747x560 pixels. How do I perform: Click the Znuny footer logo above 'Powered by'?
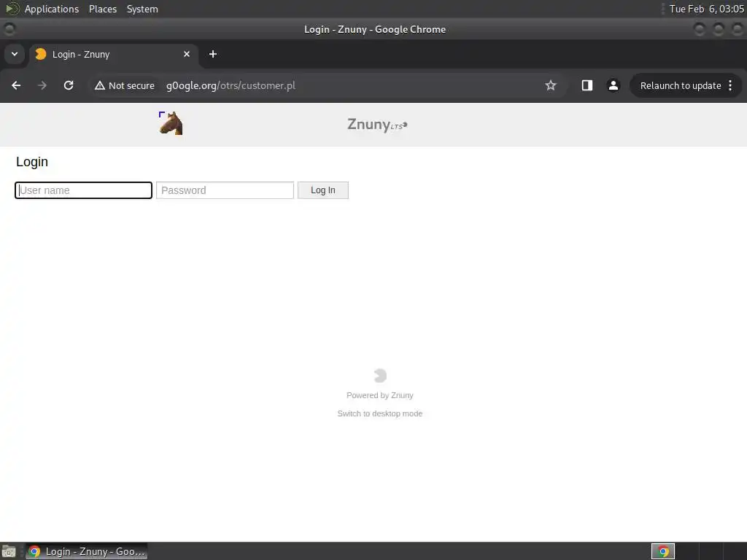pos(380,376)
